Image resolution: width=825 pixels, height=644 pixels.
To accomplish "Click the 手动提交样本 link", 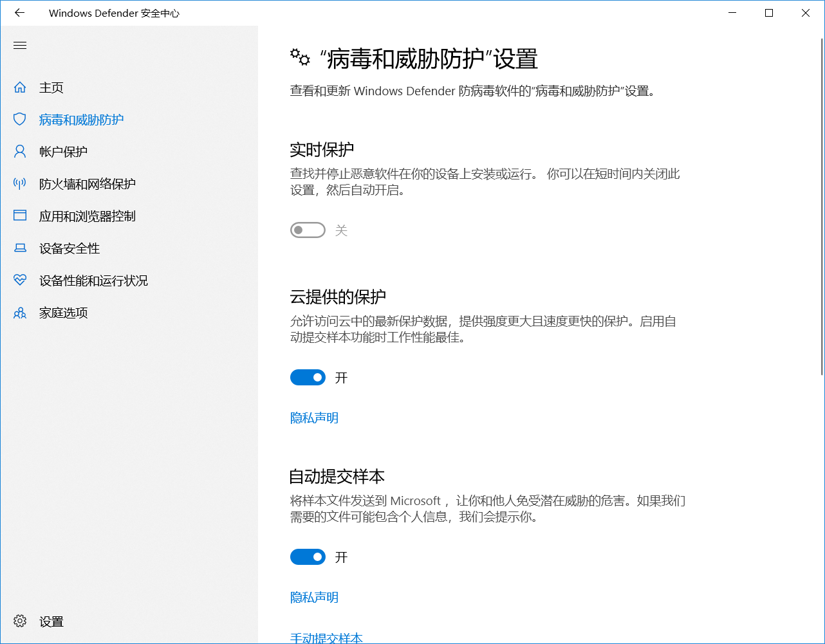I will 326,638.
